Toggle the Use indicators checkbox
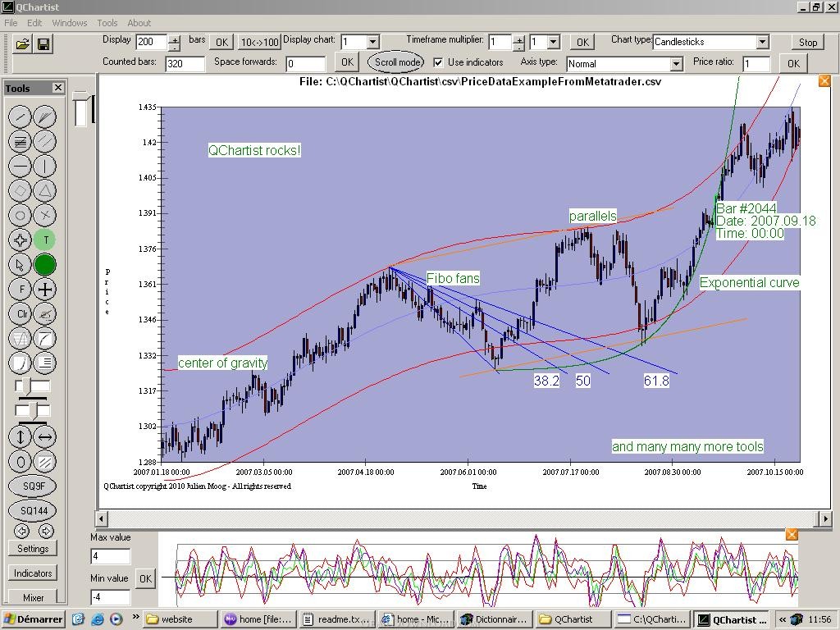The width and height of the screenshot is (840, 630). tap(438, 62)
